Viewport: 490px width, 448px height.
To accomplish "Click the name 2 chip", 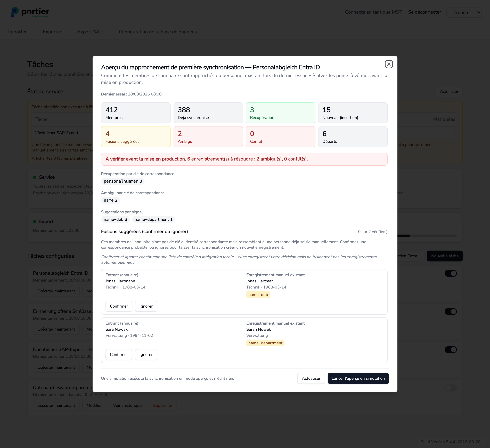I will [111, 200].
